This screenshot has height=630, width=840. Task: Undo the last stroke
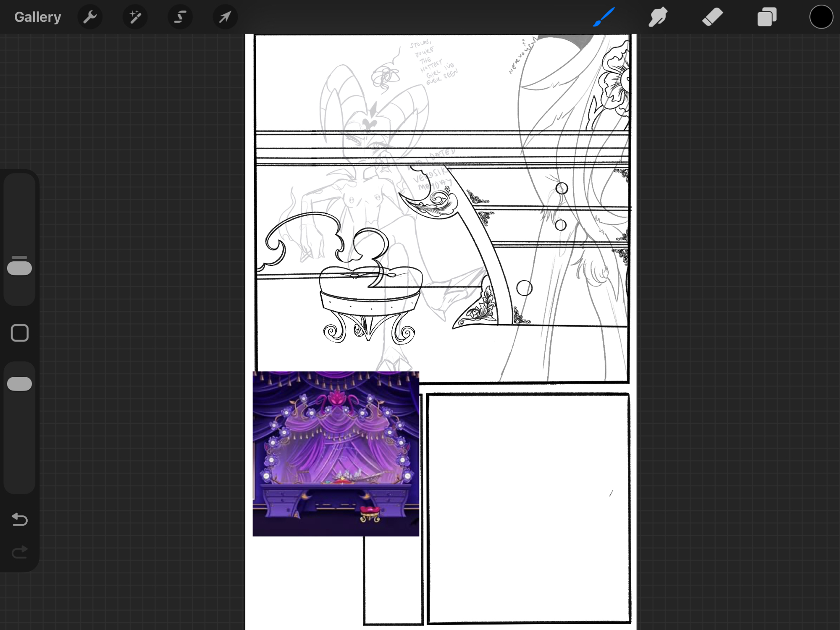(20, 520)
